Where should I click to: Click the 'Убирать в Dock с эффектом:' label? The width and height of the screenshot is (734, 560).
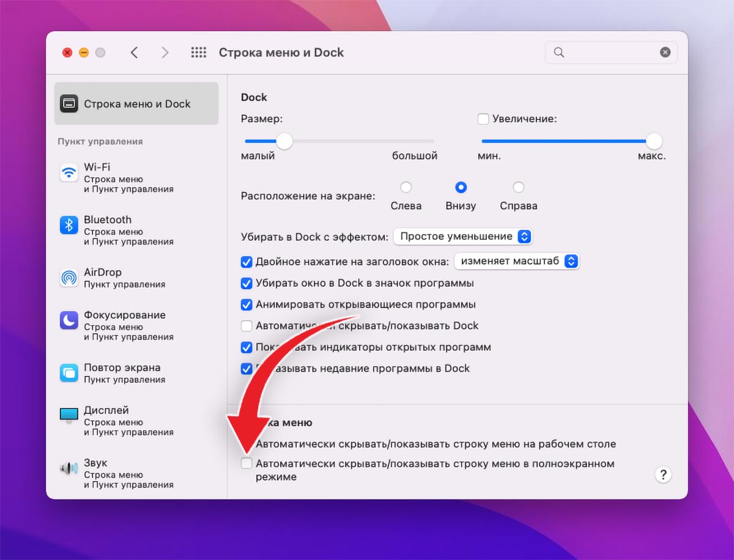[x=314, y=237]
